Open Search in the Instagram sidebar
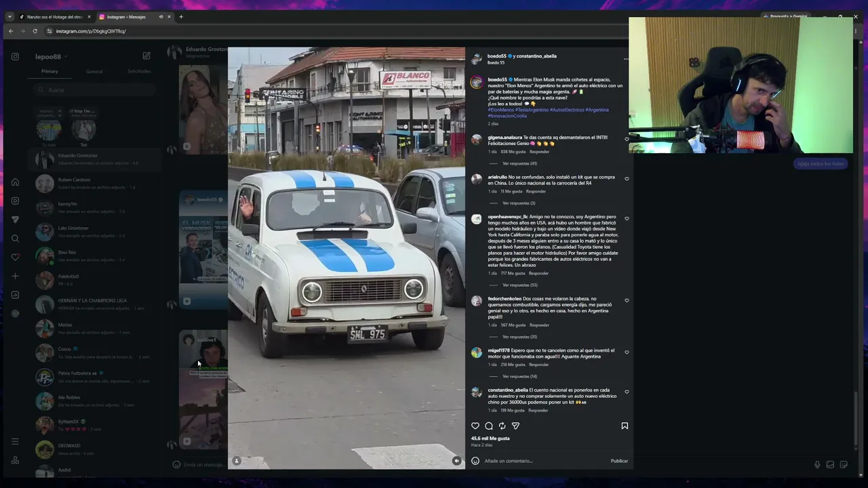The height and width of the screenshot is (488, 868). 15,239
